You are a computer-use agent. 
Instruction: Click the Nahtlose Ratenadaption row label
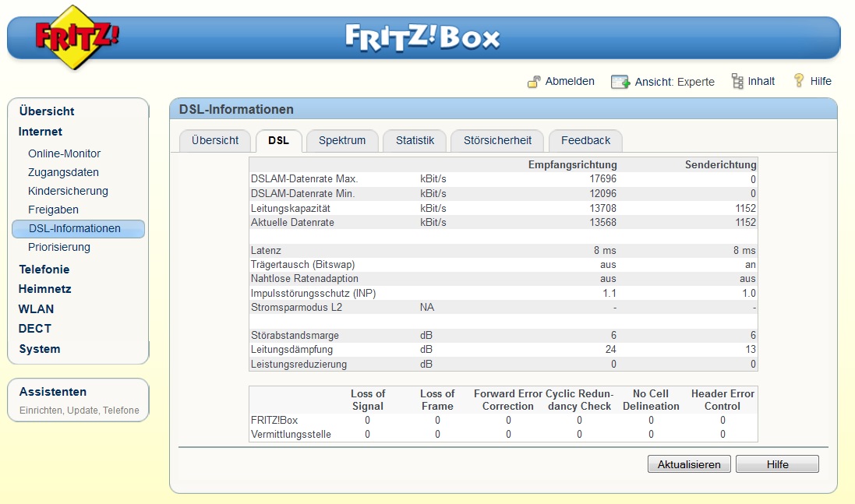(x=304, y=278)
